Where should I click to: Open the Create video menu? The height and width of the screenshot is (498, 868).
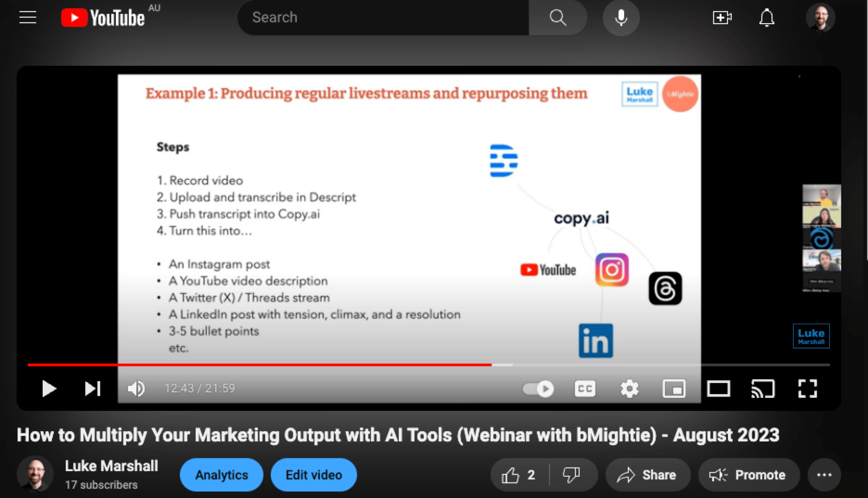[x=721, y=18]
